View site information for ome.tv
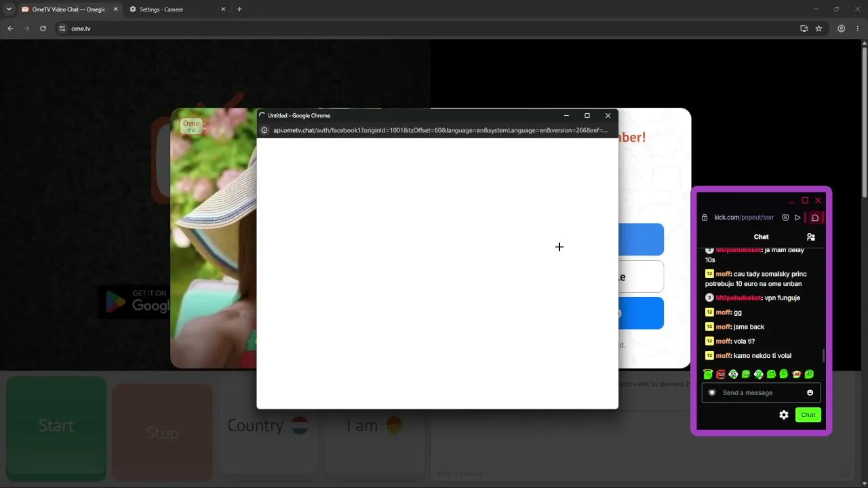The height and width of the screenshot is (488, 868). pyautogui.click(x=62, y=28)
